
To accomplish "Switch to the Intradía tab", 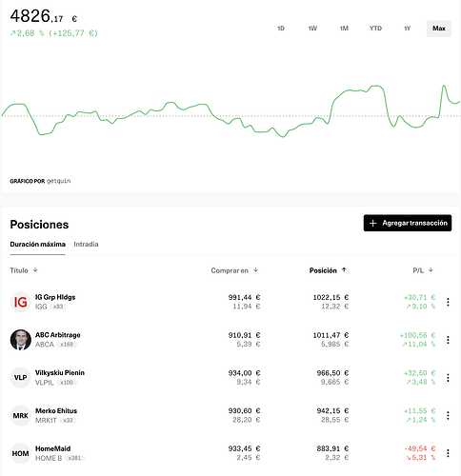I will [86, 244].
